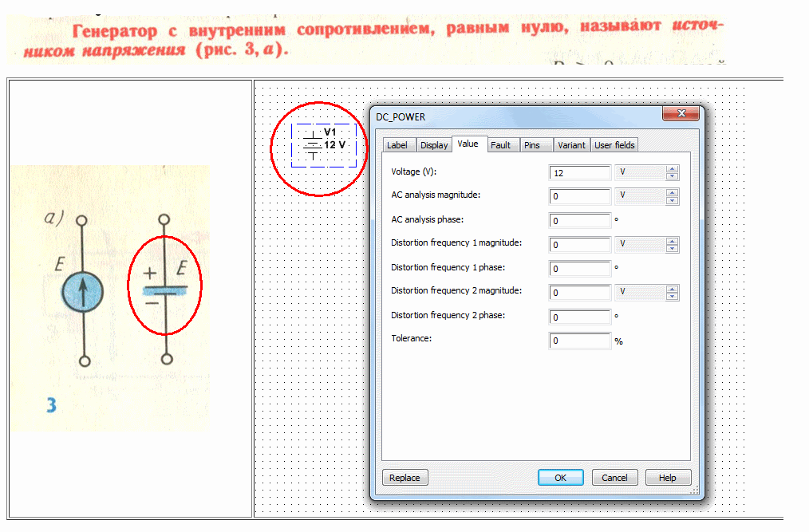
Task: Decrease AC analysis magnitude unit with down arrow
Action: (x=673, y=200)
